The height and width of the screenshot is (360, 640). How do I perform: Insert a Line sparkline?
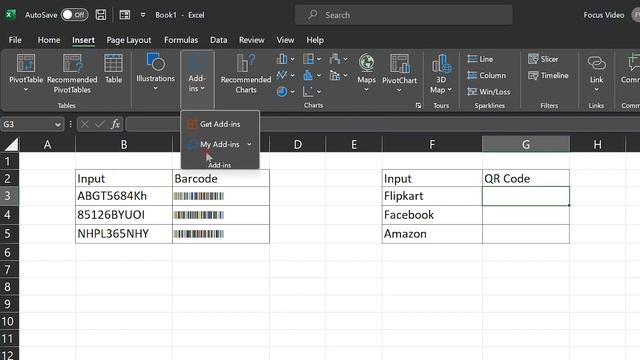point(480,59)
